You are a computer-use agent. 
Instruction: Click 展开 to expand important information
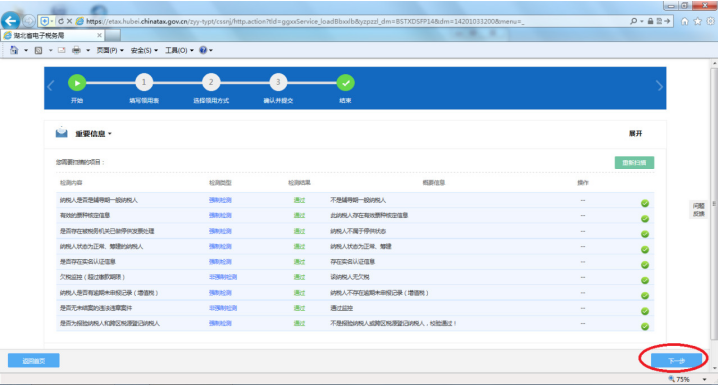pos(635,134)
